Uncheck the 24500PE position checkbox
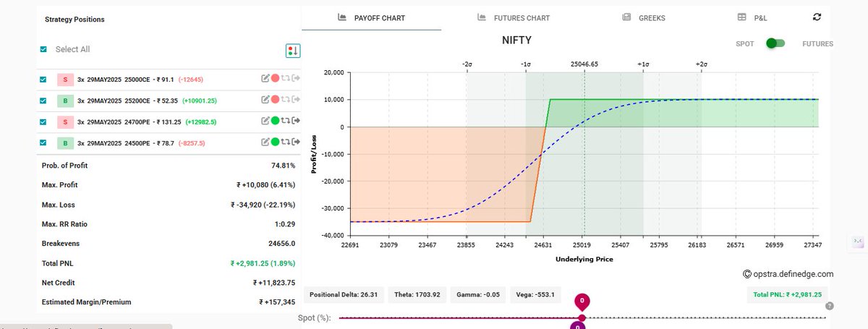This screenshot has height=329, width=868. pyautogui.click(x=43, y=143)
